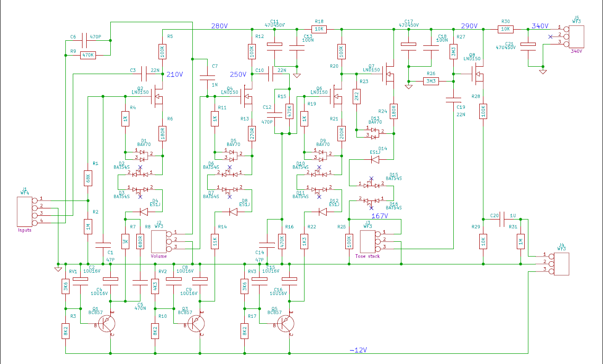Select the Q1 BC857 transistor symbol
This screenshot has width=603, height=364.
click(107, 325)
